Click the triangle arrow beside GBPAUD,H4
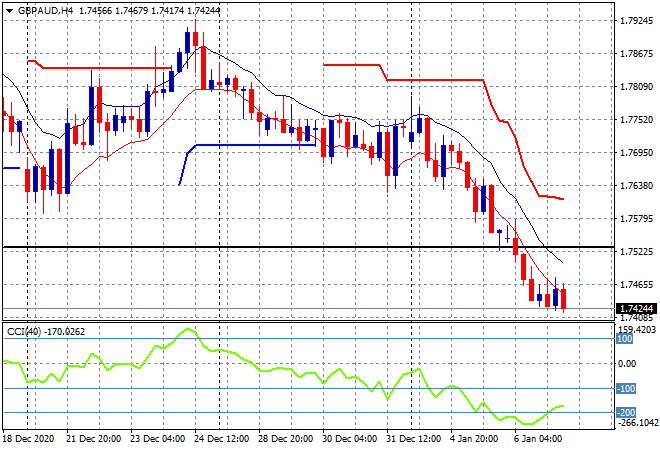660x450 pixels. (8, 9)
